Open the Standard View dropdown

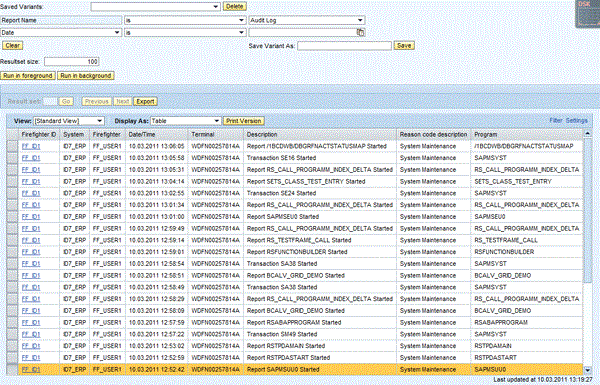pyautogui.click(x=69, y=121)
